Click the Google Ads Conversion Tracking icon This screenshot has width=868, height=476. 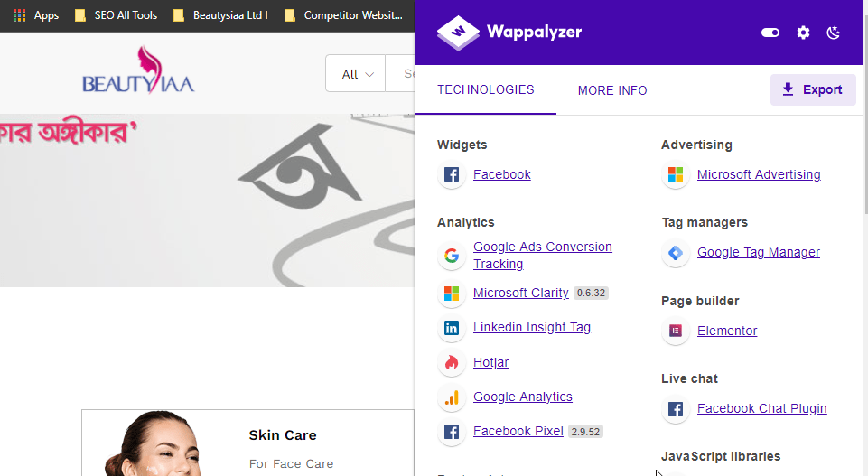pos(452,255)
